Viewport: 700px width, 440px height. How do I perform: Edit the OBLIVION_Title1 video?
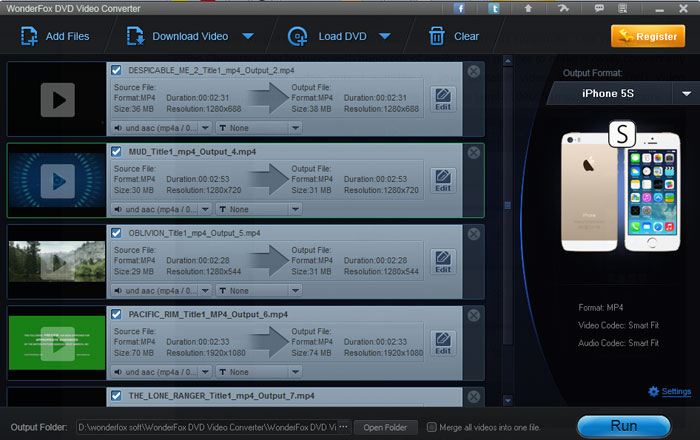[443, 262]
